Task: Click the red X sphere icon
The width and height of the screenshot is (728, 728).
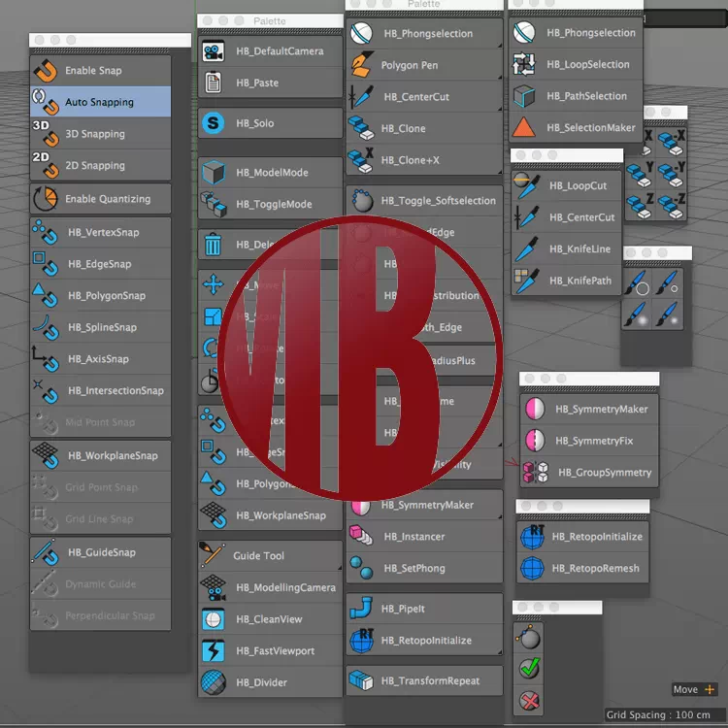Action: [529, 701]
